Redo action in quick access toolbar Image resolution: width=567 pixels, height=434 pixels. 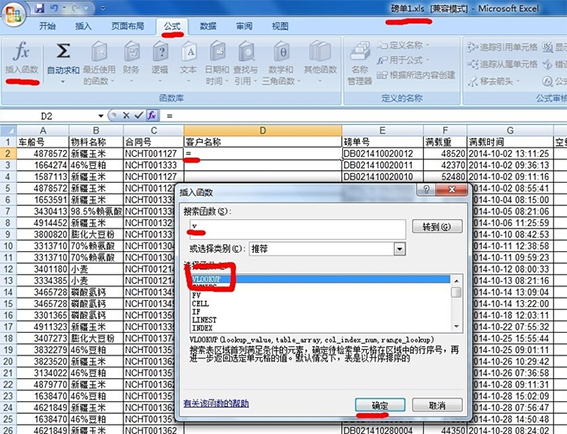coord(76,8)
